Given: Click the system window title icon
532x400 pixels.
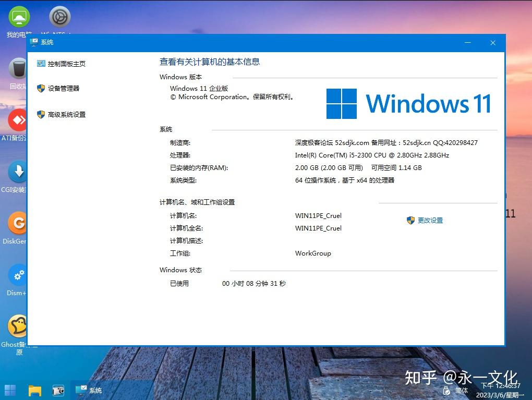Looking at the screenshot, I should [34, 42].
